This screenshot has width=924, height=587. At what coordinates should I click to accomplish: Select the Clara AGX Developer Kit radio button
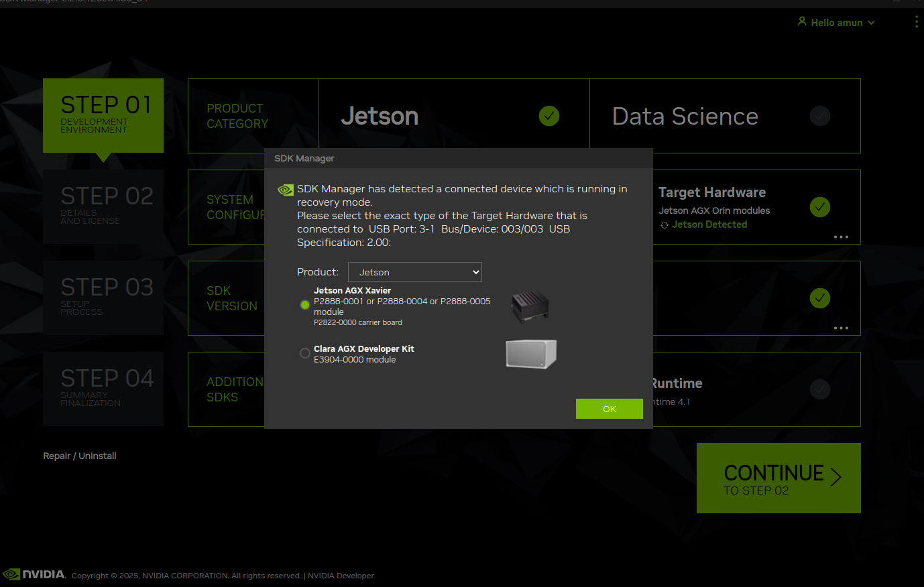click(x=305, y=353)
